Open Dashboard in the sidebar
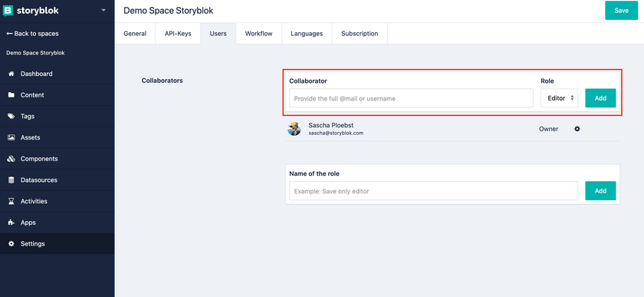 [x=57, y=74]
